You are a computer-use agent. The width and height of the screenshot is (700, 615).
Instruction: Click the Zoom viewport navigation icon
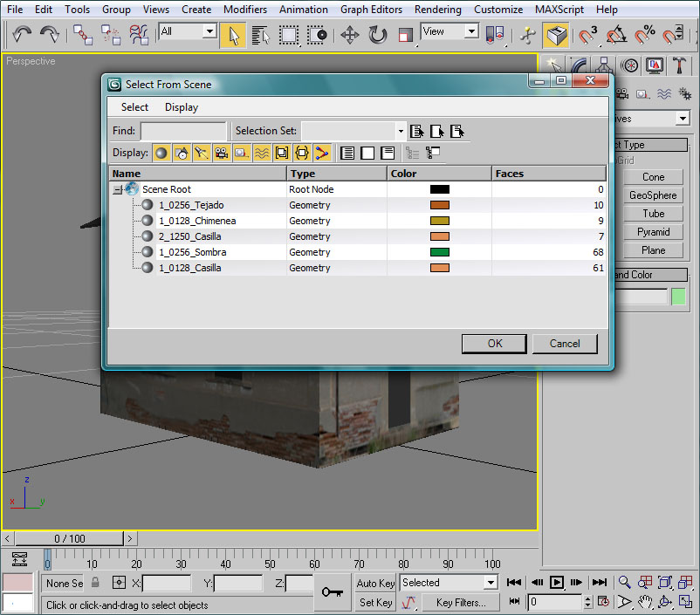[625, 582]
